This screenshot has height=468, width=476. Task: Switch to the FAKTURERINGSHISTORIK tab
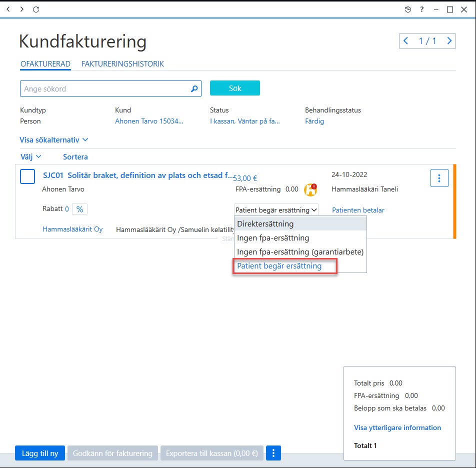click(x=122, y=64)
